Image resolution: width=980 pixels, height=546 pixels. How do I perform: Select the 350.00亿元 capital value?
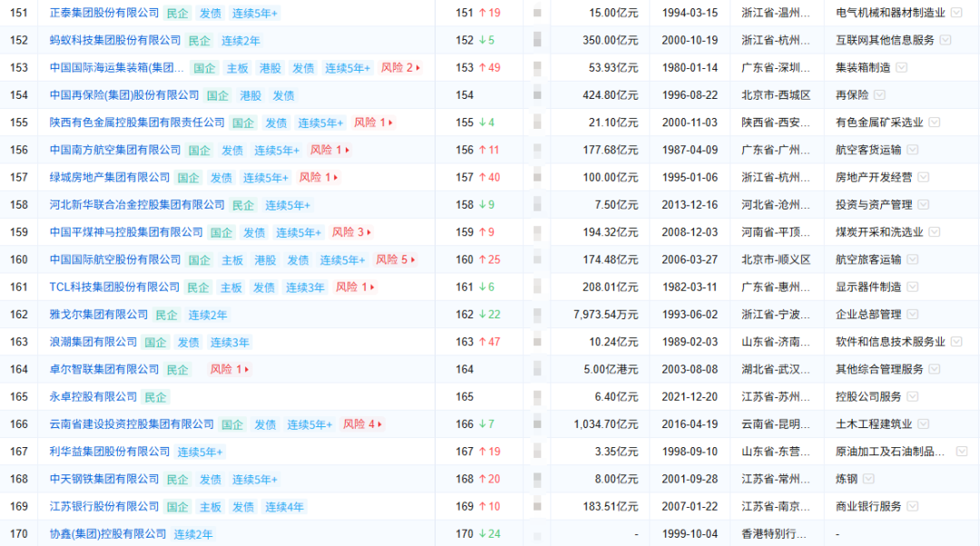coord(610,40)
